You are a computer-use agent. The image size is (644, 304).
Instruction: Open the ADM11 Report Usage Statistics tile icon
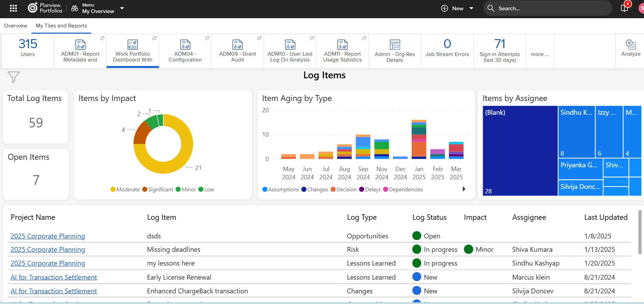click(342, 45)
